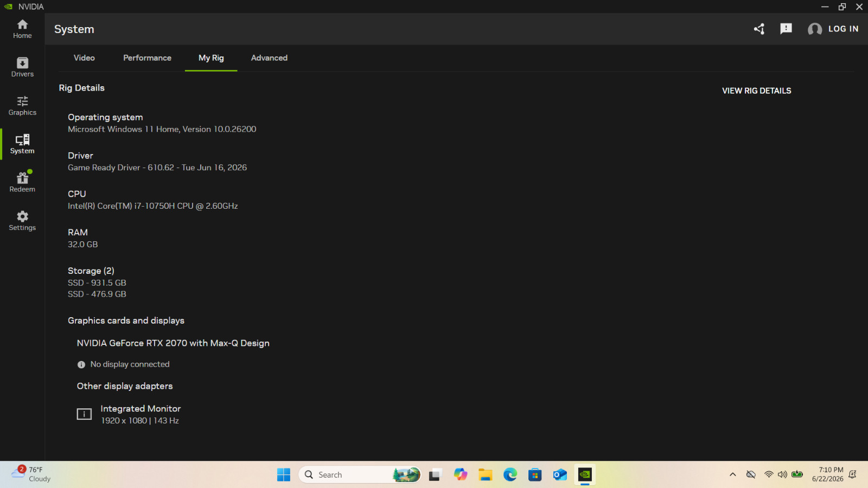
Task: Select the System sidebar section
Action: (x=22, y=144)
